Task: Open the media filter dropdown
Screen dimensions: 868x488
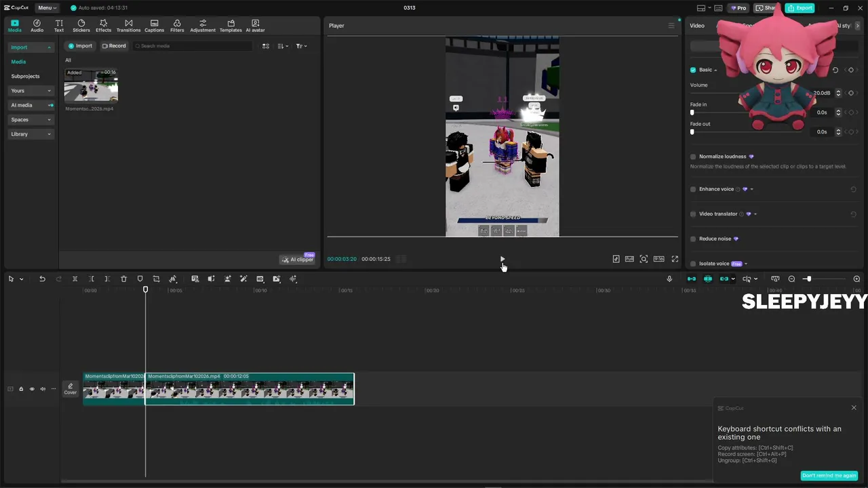Action: pos(301,46)
